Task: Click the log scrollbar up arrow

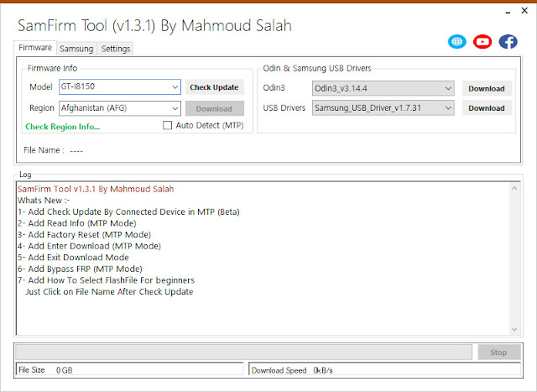Action: [514, 188]
